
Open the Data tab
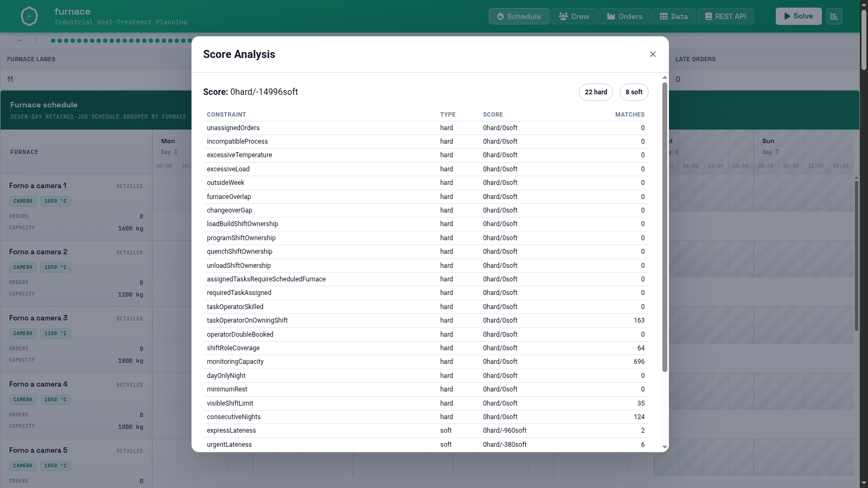coord(673,16)
